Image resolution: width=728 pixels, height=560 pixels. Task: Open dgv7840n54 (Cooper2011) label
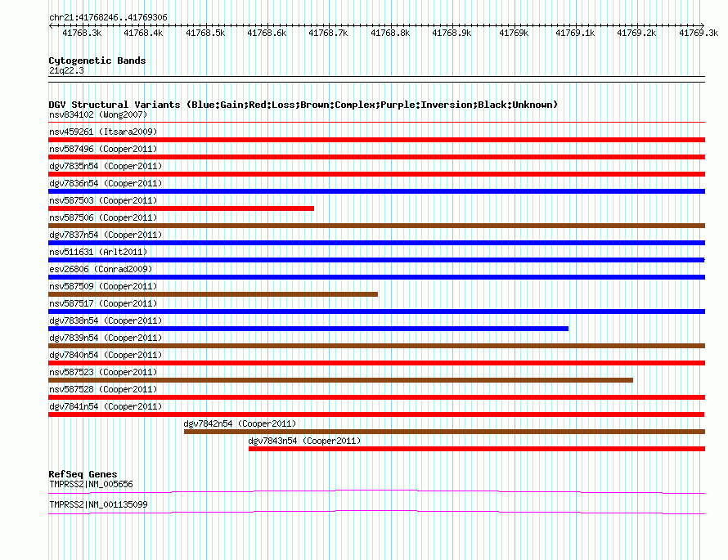pos(106,355)
